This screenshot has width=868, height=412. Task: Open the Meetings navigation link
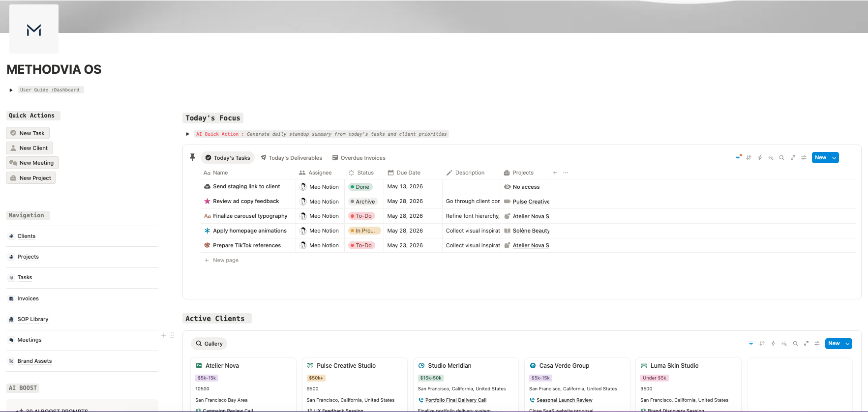[30, 340]
